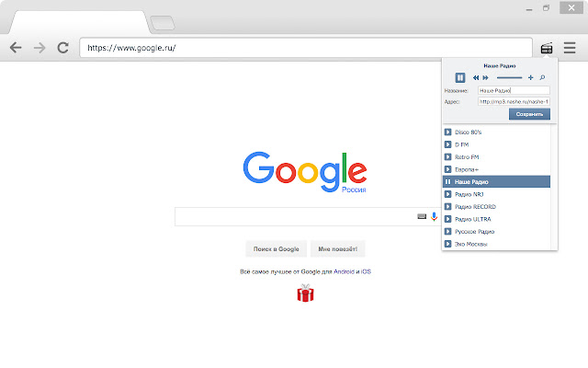Open the on-screen keyboard icon in search box
588x368 pixels.
click(x=422, y=216)
